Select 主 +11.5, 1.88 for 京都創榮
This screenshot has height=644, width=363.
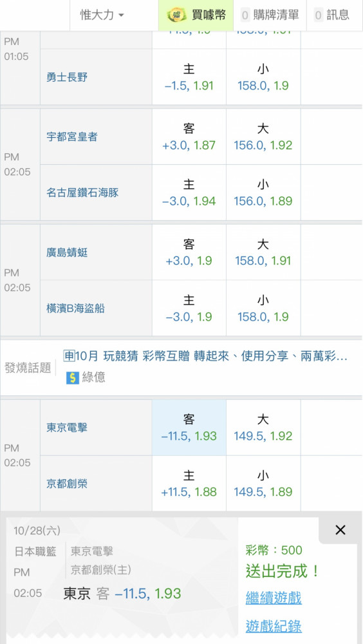189,484
